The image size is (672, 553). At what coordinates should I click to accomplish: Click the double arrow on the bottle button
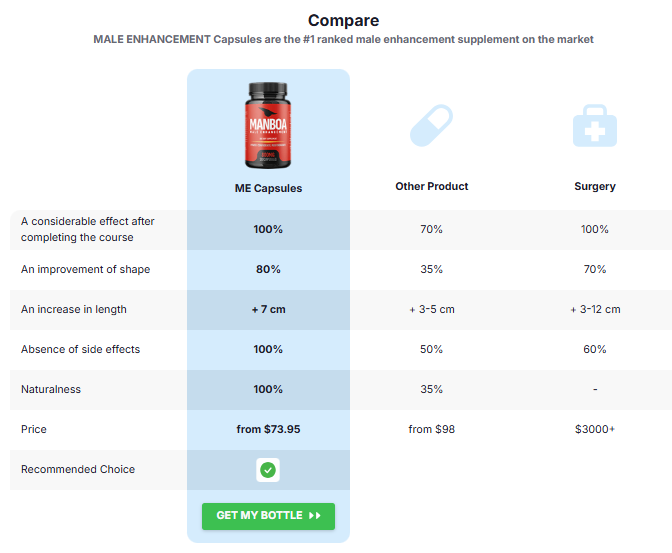(314, 516)
